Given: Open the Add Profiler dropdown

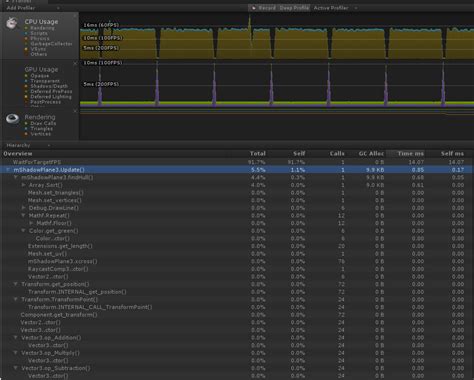Looking at the screenshot, I should pos(33,8).
